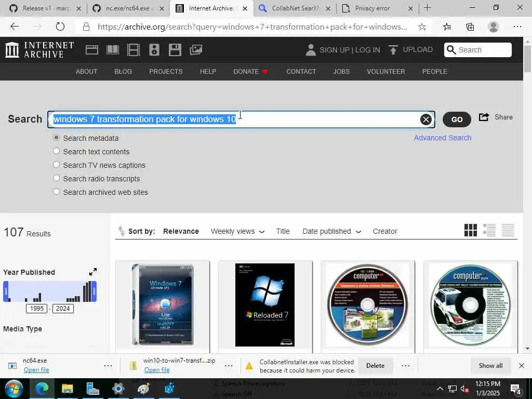This screenshot has width=532, height=399.
Task: Open File Explorer from the taskbar
Action: click(67, 389)
